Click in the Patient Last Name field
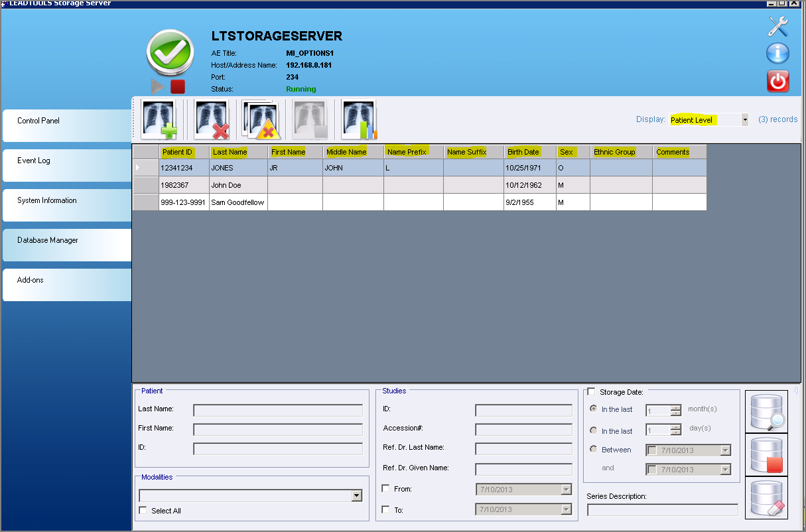806x532 pixels. coord(277,410)
